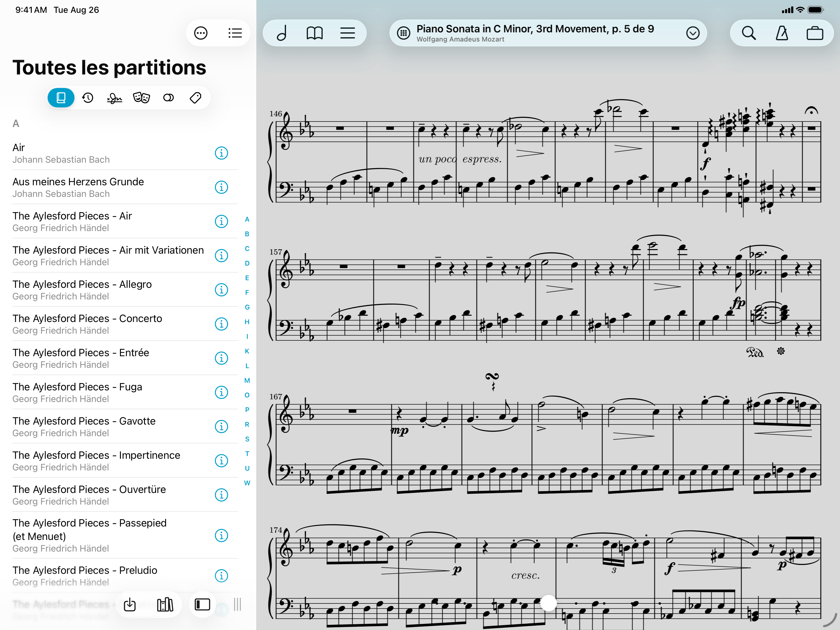
Task: Open the toolbox briefcase icon
Action: [x=815, y=33]
